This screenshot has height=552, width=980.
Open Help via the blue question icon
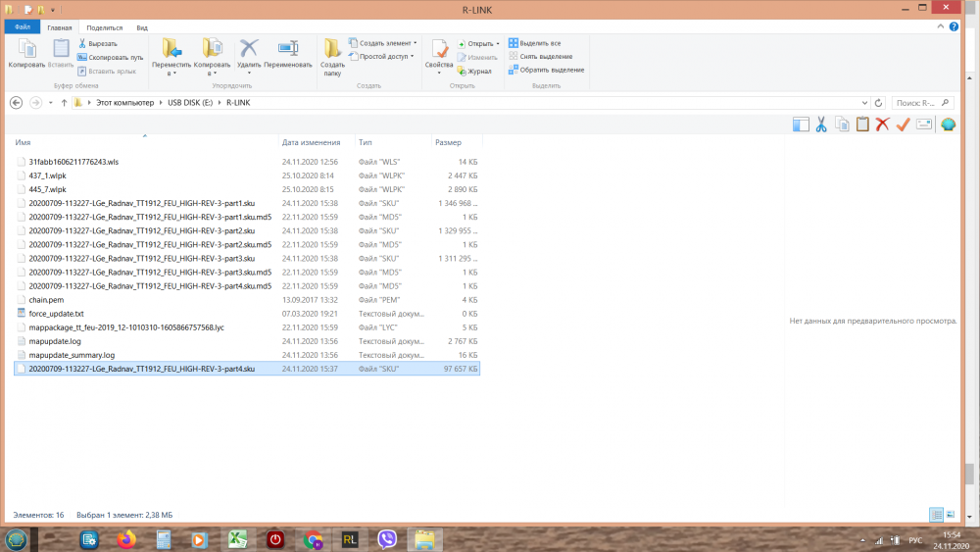[x=954, y=26]
